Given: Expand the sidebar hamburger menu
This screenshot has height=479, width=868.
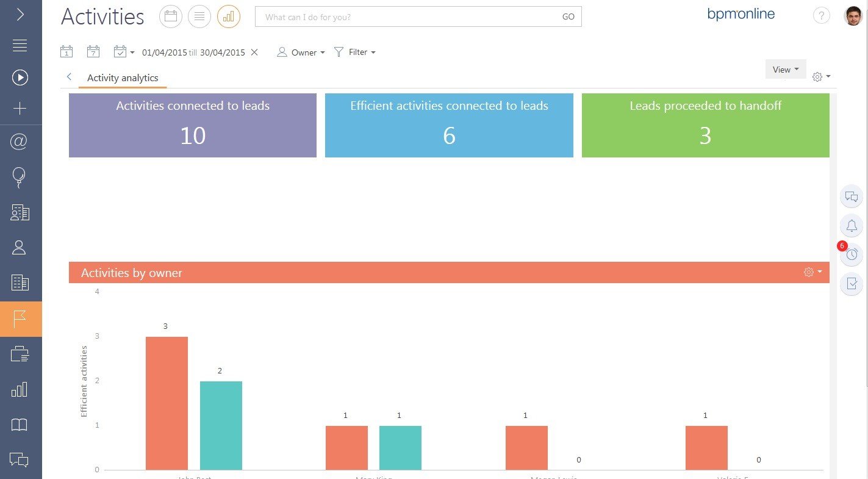Looking at the screenshot, I should click(x=20, y=45).
